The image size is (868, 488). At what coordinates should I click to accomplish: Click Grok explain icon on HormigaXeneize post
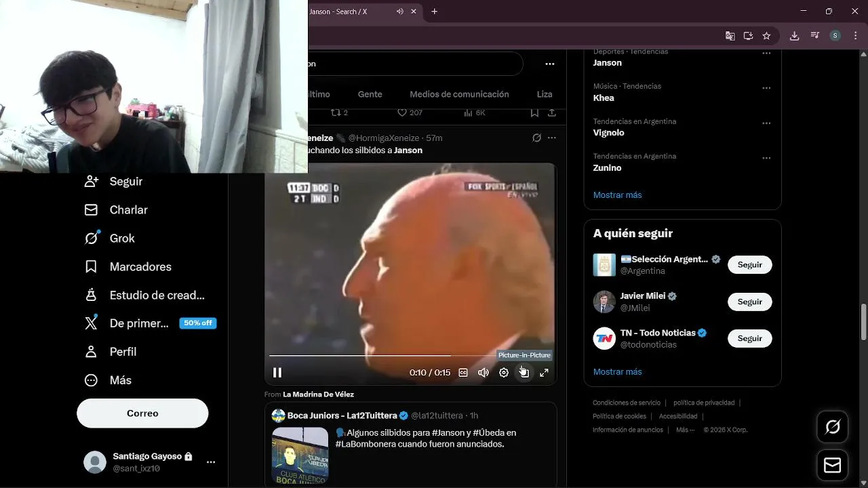(x=536, y=138)
